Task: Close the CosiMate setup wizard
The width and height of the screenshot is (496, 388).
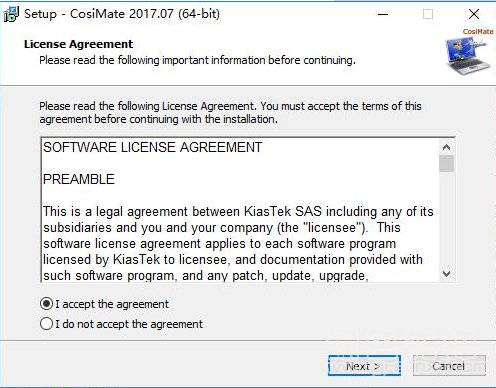Action: [474, 14]
